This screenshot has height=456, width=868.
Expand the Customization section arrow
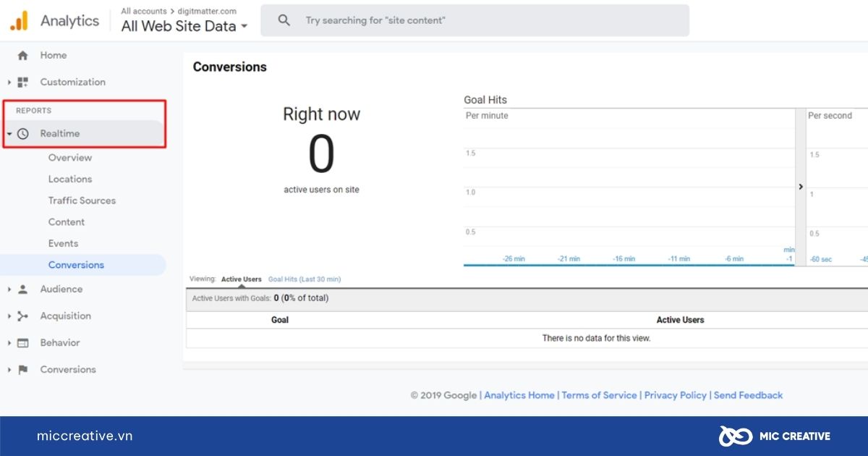(9, 83)
